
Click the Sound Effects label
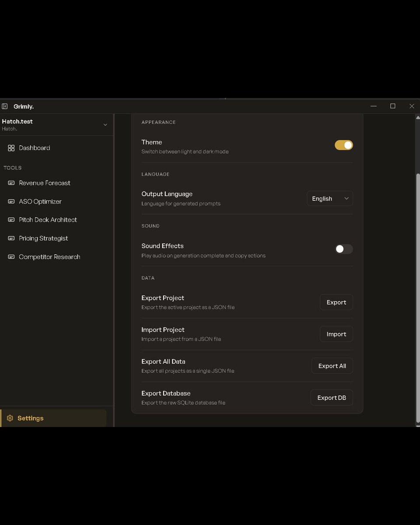163,246
